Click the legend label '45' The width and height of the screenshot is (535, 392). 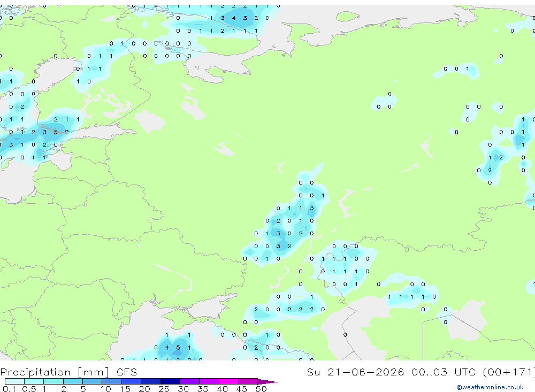pos(242,389)
